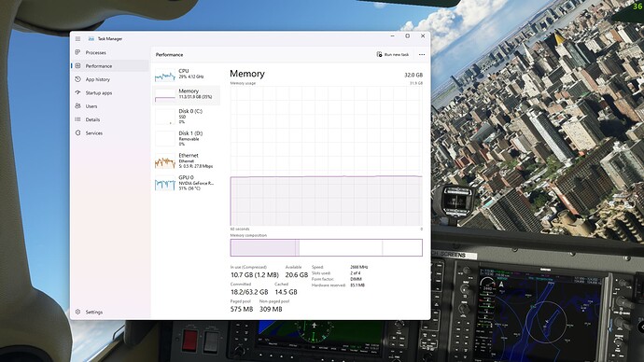Click the compass in the cockpit window
This screenshot has height=362, width=644.
pyautogui.click(x=456, y=202)
